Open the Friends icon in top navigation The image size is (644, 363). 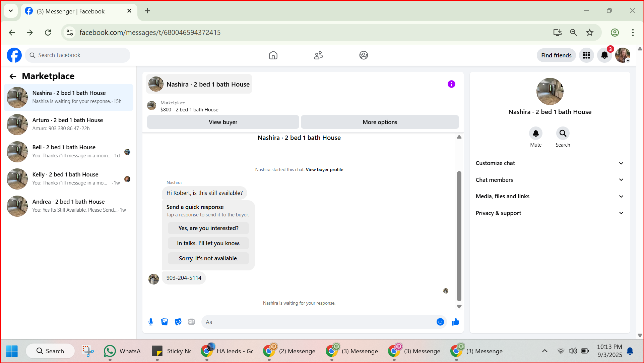[x=318, y=55]
